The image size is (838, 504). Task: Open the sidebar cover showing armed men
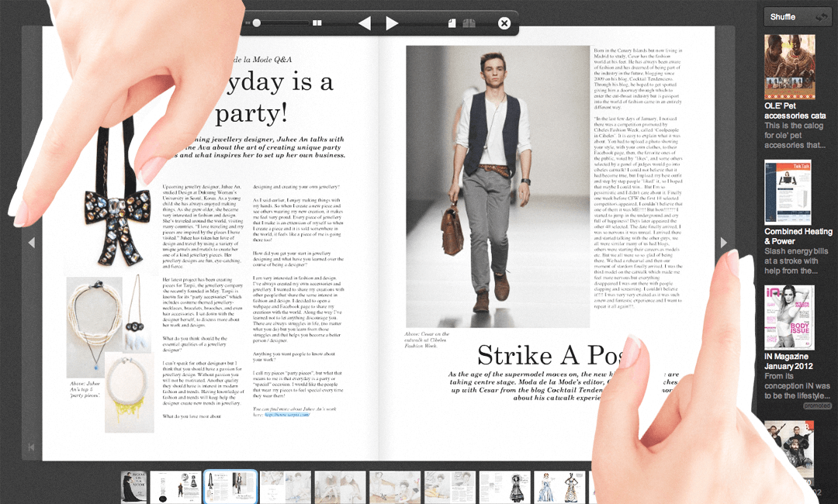(789, 452)
